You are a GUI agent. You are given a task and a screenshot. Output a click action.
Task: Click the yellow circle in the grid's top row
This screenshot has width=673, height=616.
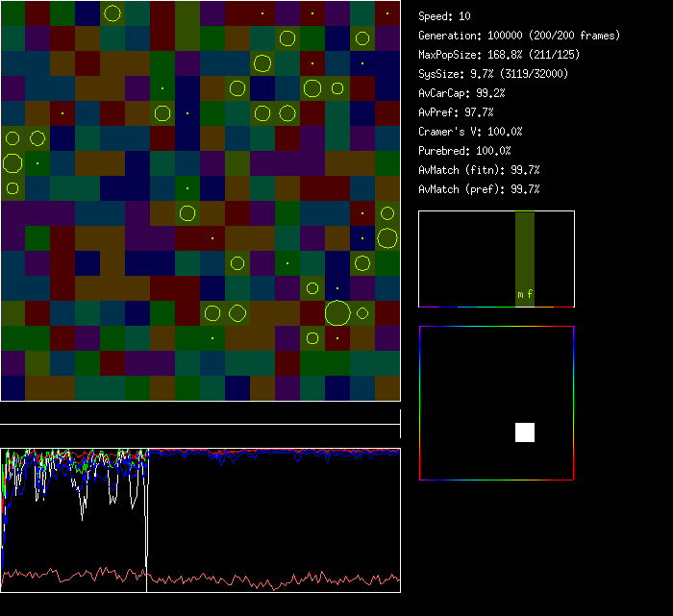(x=112, y=13)
